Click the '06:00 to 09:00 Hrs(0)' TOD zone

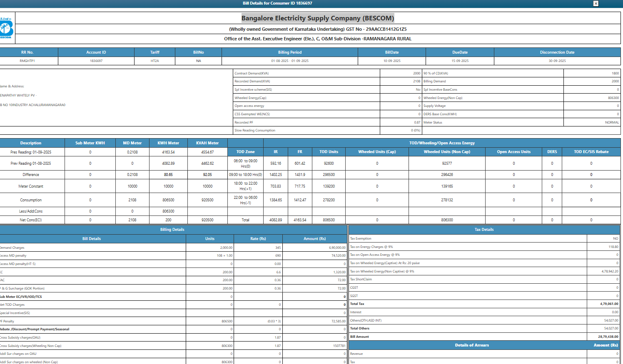(246, 163)
